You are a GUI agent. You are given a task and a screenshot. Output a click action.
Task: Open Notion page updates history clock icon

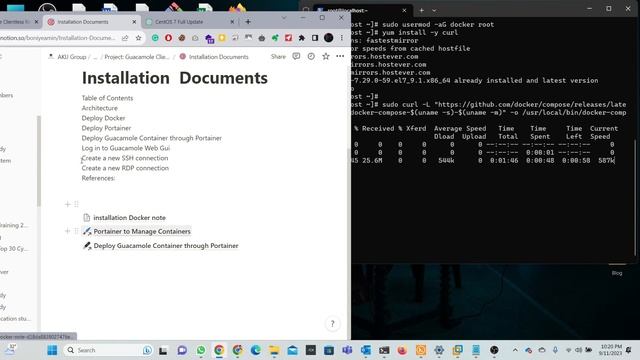coord(311,56)
